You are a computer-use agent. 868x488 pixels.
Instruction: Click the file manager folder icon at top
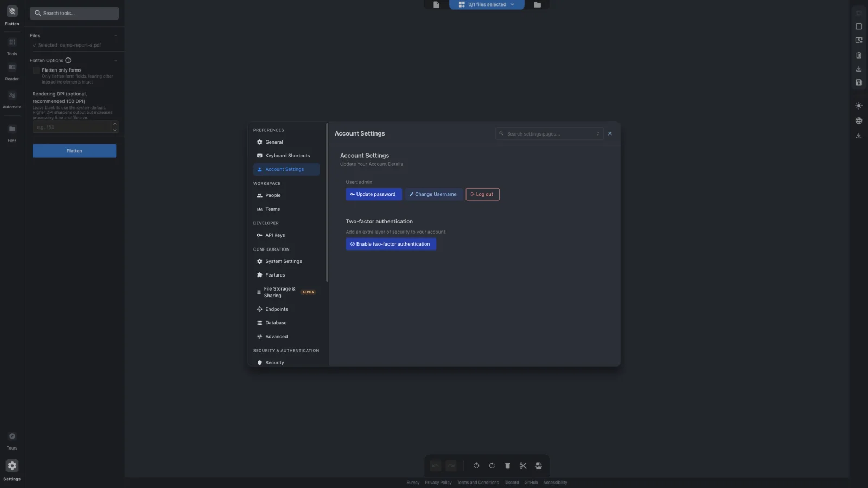(x=537, y=4)
